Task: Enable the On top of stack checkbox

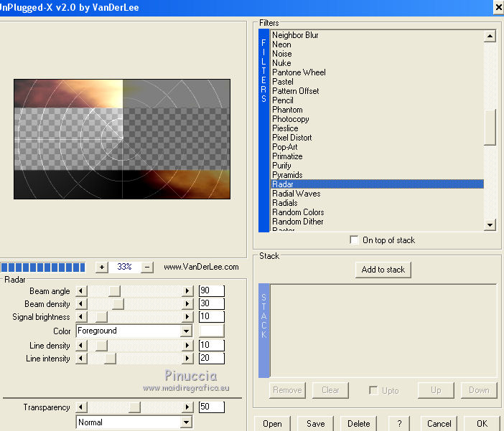Action: pos(354,240)
